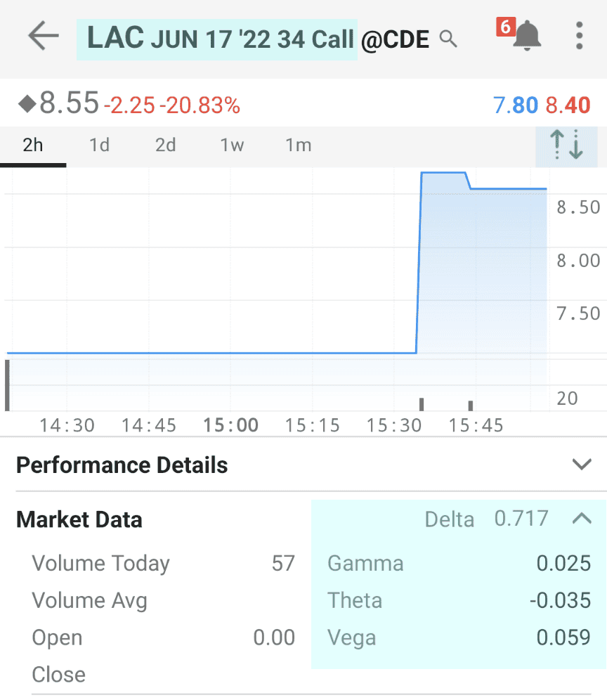The image size is (607, 700).
Task: Toggle the up-down arrows chart mode
Action: pyautogui.click(x=566, y=145)
